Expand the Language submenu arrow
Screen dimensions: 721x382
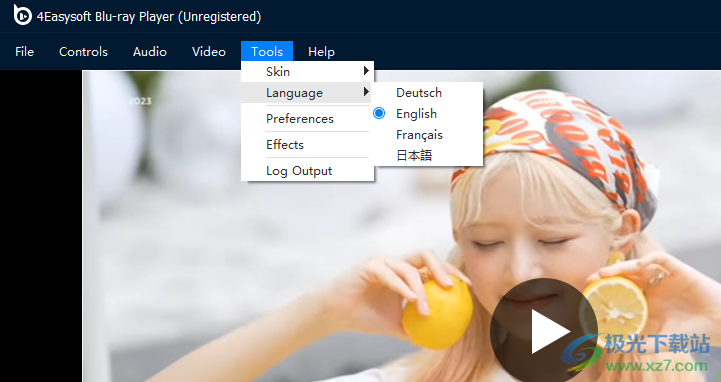click(x=366, y=91)
